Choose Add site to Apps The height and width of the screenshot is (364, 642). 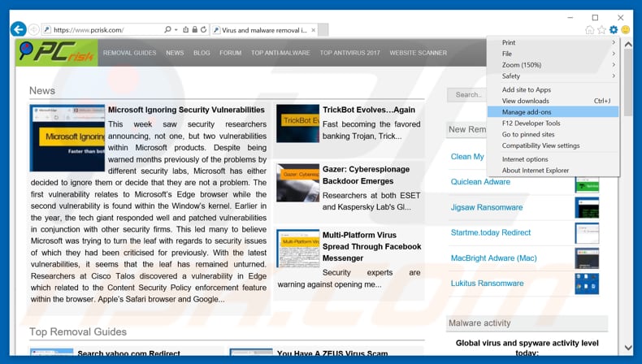(553, 89)
